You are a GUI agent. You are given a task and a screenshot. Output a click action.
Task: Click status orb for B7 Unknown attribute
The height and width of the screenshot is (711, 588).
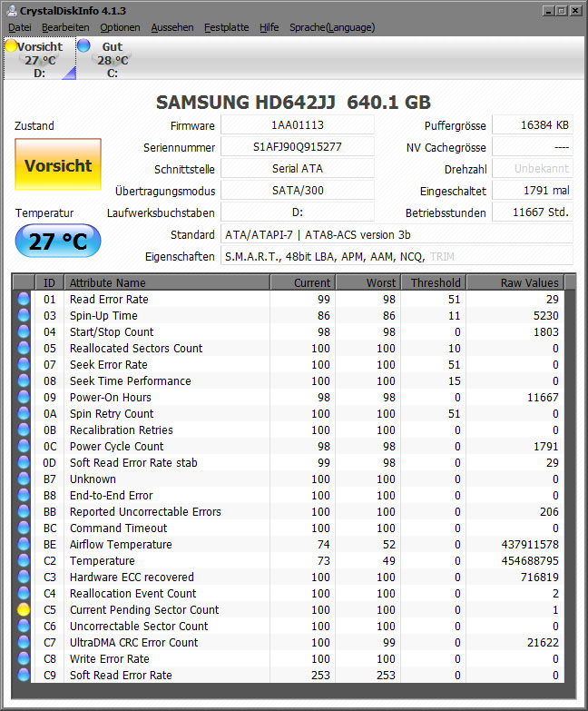coord(23,479)
